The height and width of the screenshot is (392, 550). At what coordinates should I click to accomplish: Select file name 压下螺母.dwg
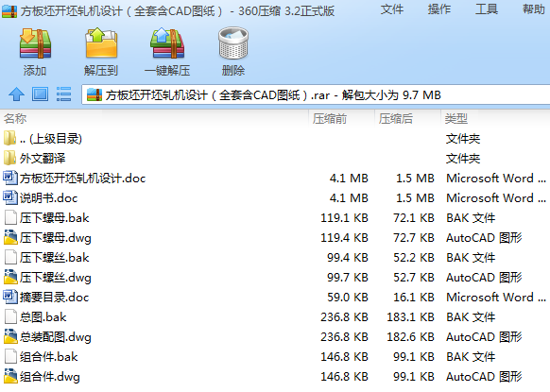[x=56, y=238]
